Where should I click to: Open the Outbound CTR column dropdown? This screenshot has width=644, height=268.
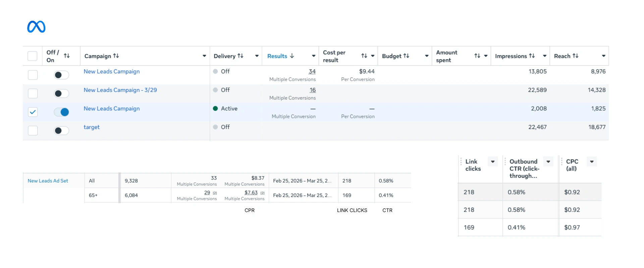[x=548, y=162]
